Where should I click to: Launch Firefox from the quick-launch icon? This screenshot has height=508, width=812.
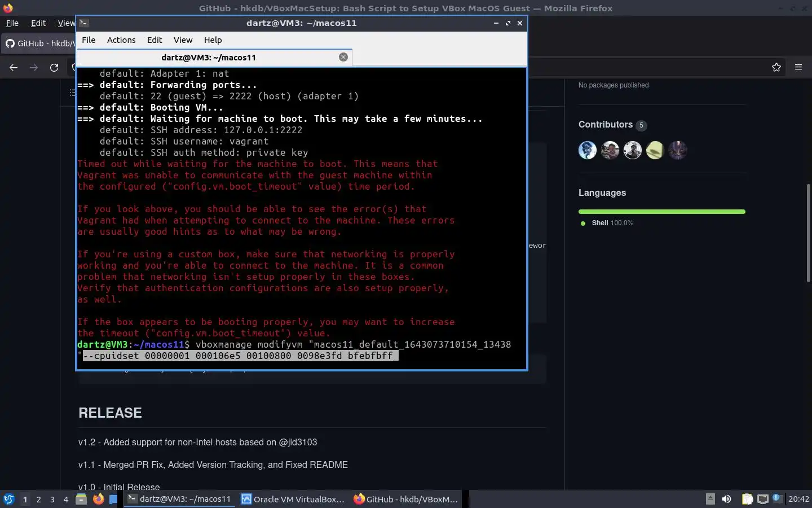pyautogui.click(x=98, y=499)
